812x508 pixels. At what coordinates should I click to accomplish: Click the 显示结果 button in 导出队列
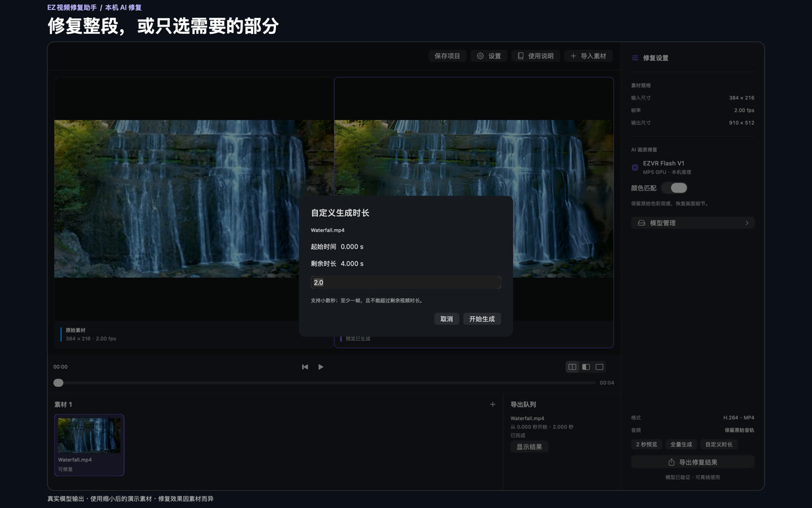tap(529, 447)
